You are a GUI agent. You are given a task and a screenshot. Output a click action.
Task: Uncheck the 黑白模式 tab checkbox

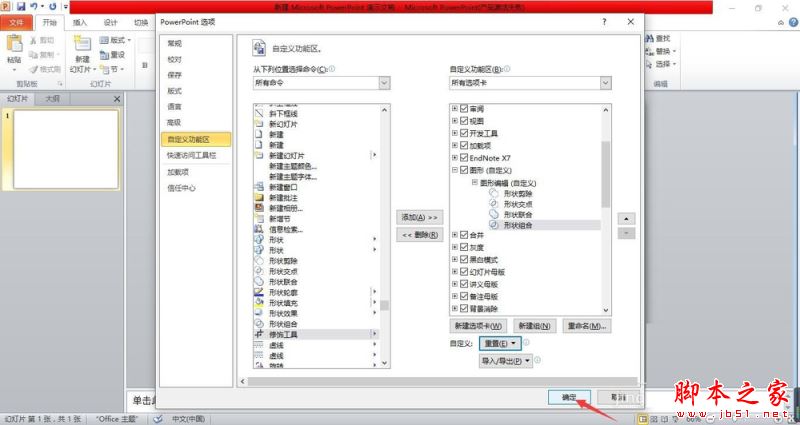[x=464, y=260]
